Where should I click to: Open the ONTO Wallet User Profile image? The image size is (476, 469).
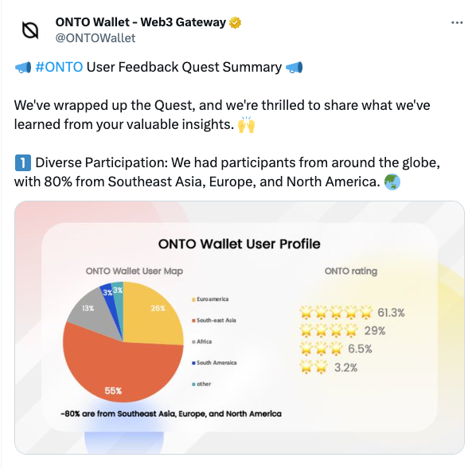click(x=240, y=327)
